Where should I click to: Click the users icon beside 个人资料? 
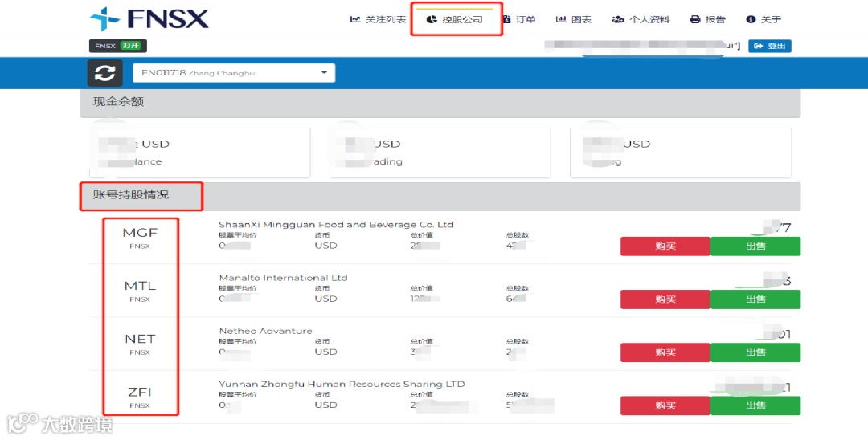pos(618,19)
